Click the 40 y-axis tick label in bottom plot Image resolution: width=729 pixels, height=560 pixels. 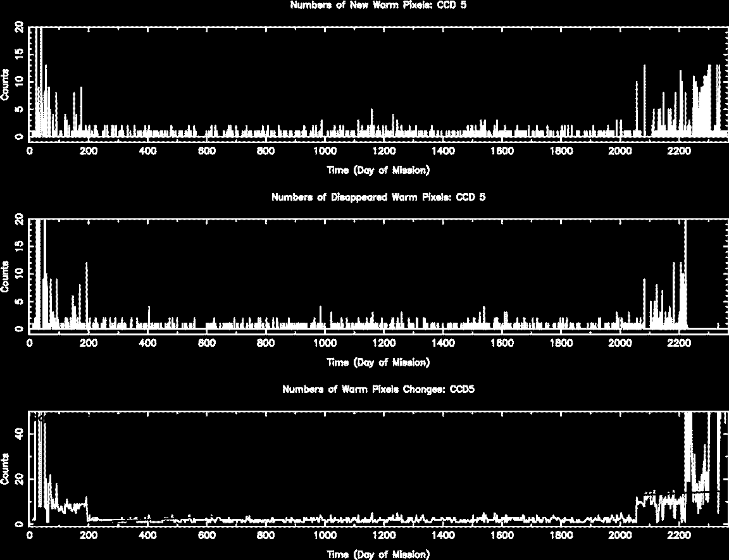21,433
